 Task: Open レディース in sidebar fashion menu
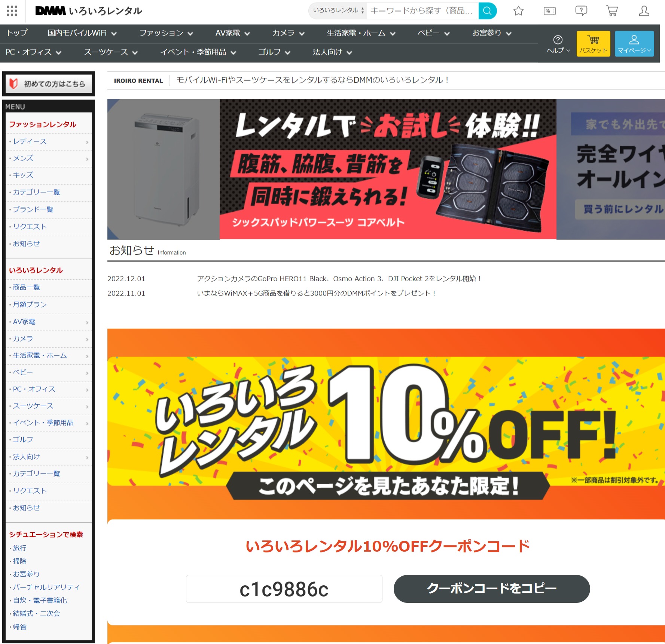(49, 142)
